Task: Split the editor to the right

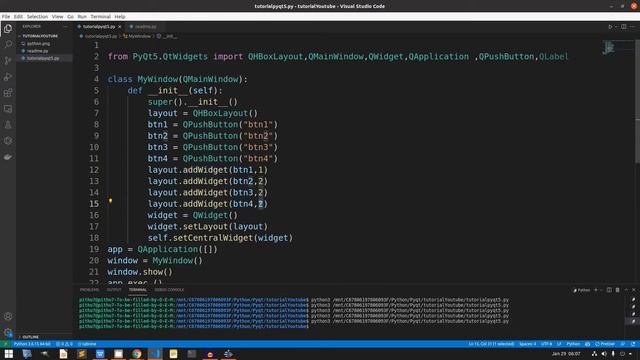Action: [x=624, y=27]
